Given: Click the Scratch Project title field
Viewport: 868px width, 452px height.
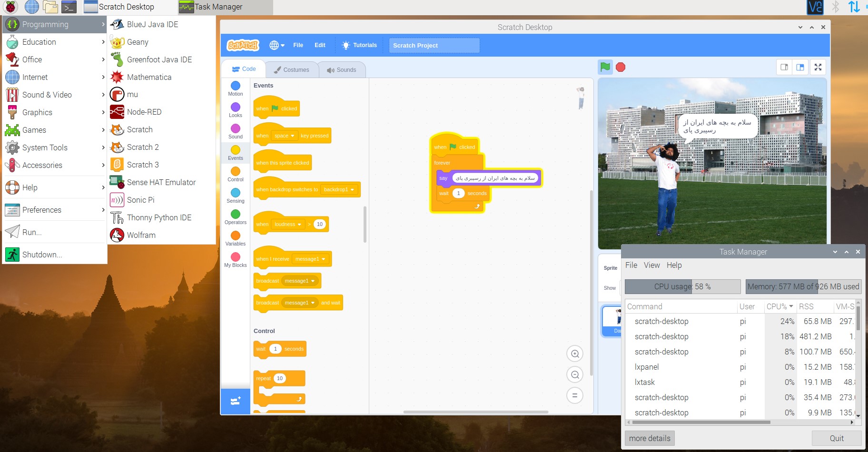Looking at the screenshot, I should (x=434, y=45).
